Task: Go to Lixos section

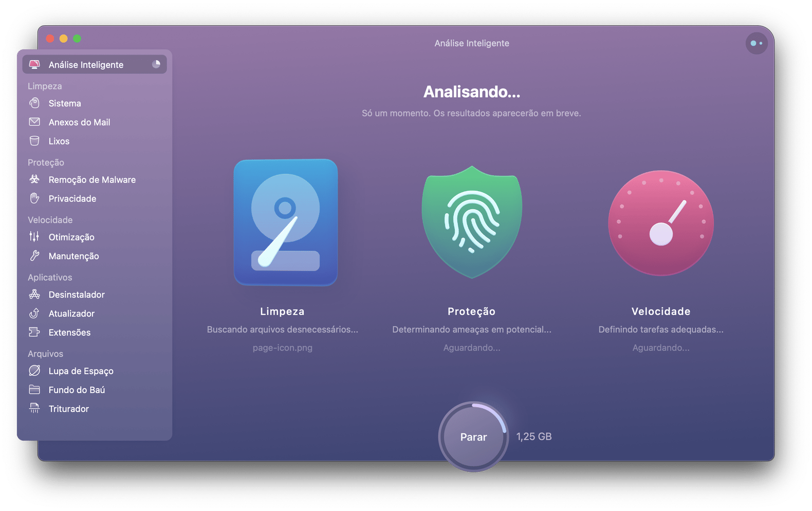Action: [95, 141]
